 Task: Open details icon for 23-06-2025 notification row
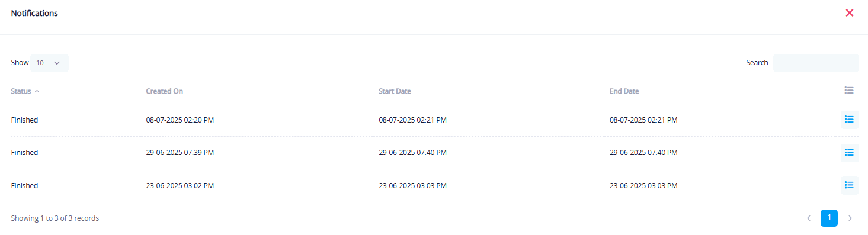click(849, 185)
